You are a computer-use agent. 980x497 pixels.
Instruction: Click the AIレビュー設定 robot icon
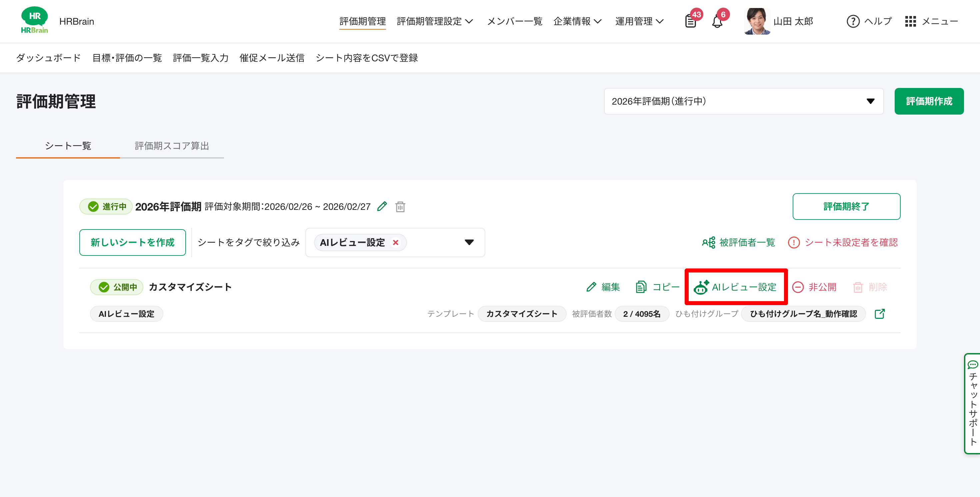[x=701, y=287]
